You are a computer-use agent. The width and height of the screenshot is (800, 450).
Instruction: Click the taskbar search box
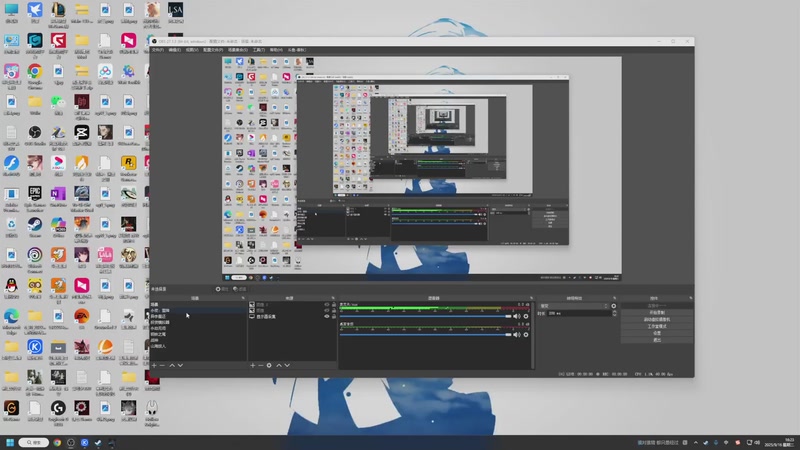pos(34,442)
